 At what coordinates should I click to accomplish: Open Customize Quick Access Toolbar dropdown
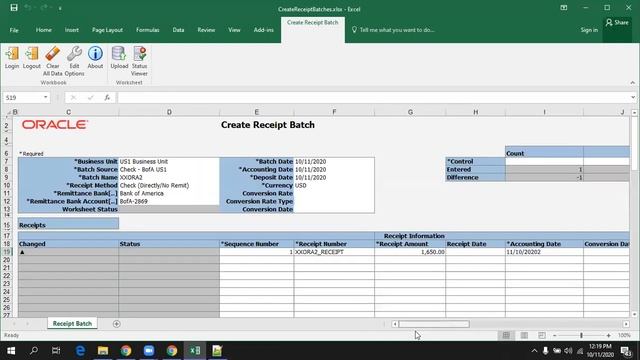click(x=60, y=8)
